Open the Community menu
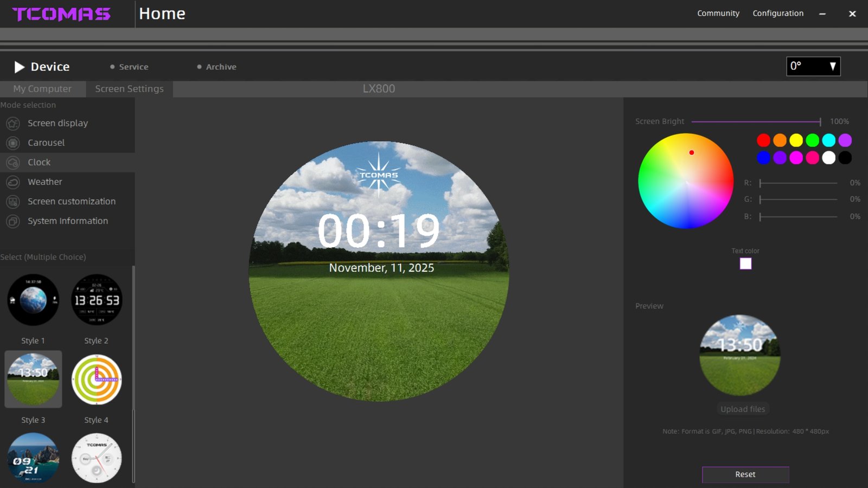This screenshot has width=868, height=488. pos(718,14)
